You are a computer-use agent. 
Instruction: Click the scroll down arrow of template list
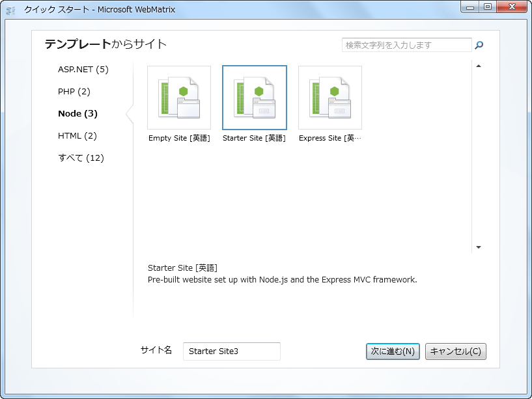(x=479, y=247)
